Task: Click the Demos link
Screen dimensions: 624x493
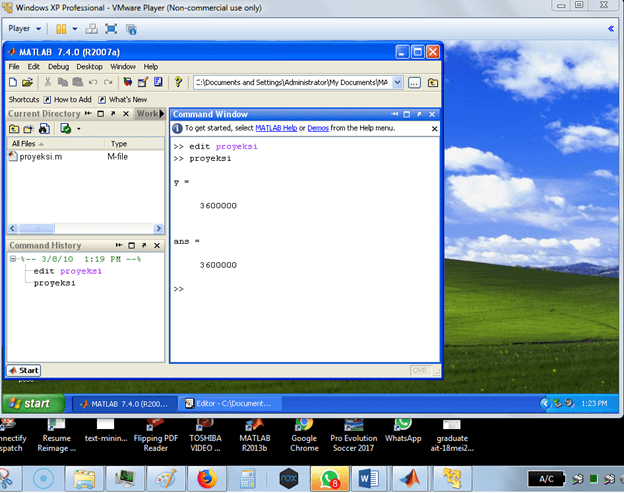Action: pyautogui.click(x=318, y=128)
